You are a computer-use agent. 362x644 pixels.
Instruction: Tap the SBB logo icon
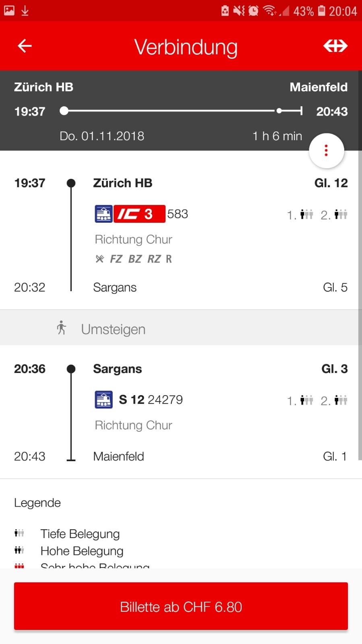(x=335, y=46)
